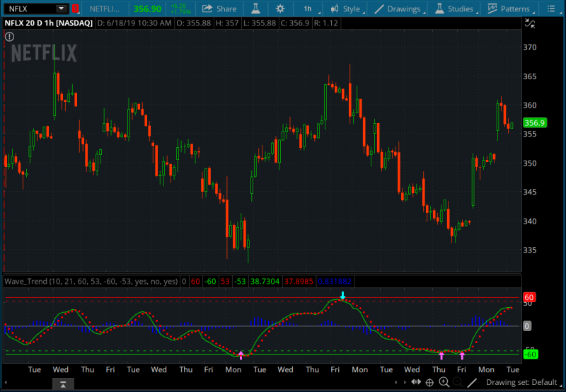This screenshot has height=392, width=566.
Task: Click the red 37.8985 study value
Action: (299, 281)
